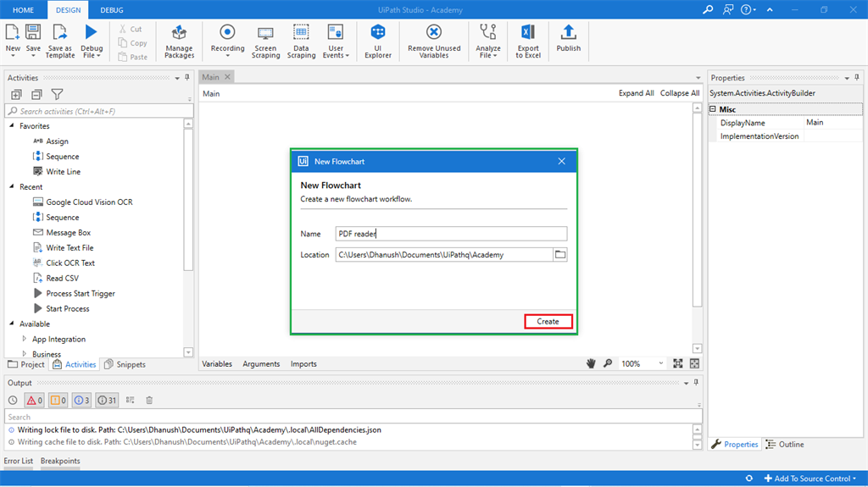Open the Arguments panel
This screenshot has height=487, width=868.
pyautogui.click(x=261, y=363)
